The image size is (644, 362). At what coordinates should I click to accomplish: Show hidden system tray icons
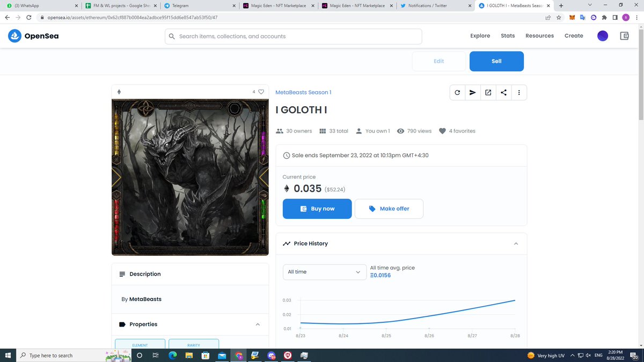[x=572, y=355]
